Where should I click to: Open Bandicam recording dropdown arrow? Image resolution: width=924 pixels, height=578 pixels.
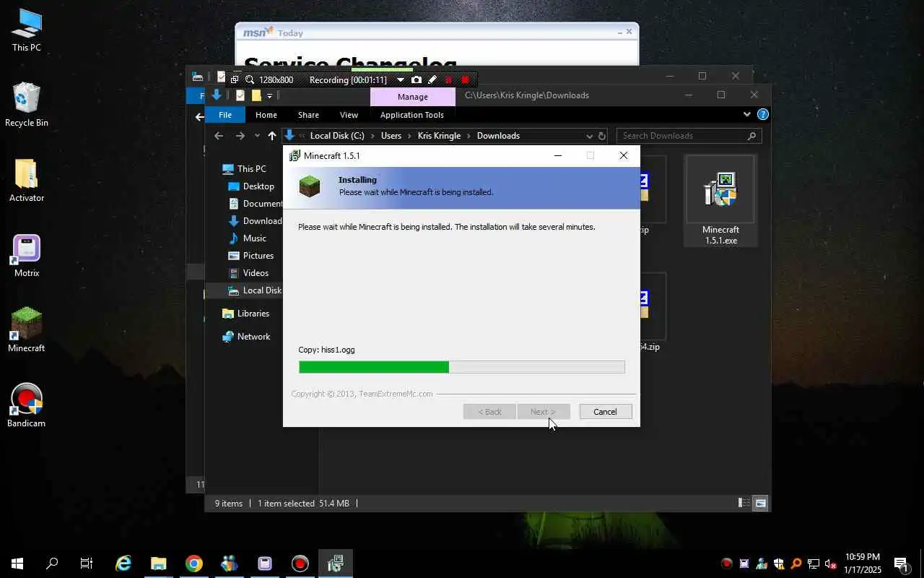coord(401,79)
